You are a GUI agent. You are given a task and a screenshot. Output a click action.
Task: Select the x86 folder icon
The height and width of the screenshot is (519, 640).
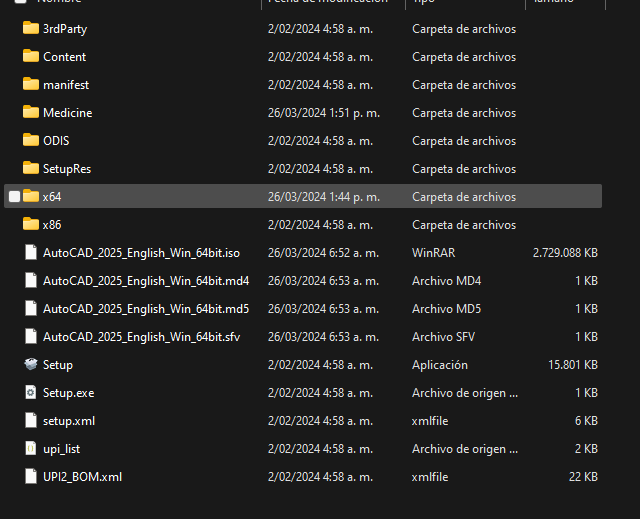(x=31, y=224)
